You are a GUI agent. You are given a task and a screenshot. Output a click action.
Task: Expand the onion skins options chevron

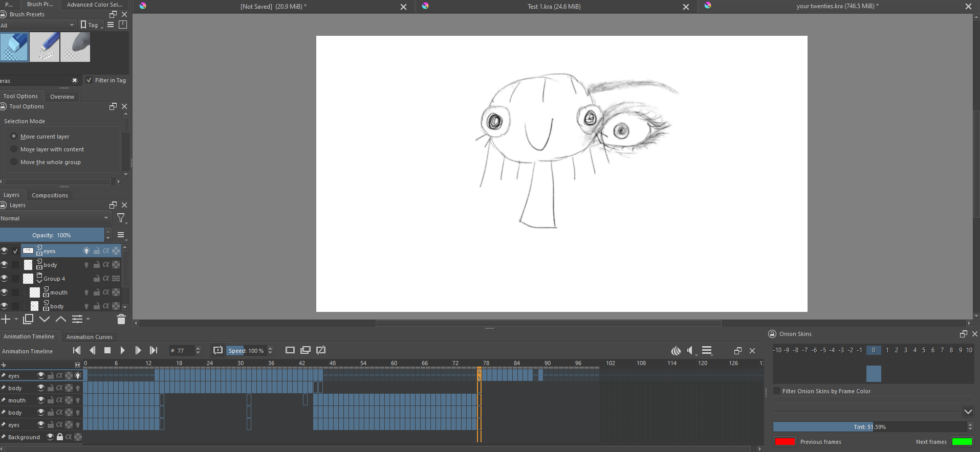968,412
